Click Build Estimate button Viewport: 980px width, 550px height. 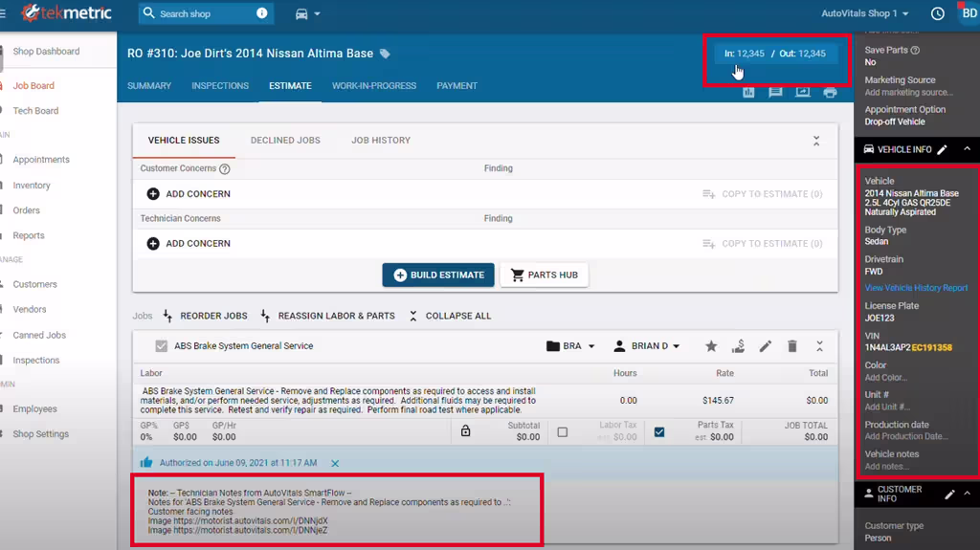pos(438,275)
